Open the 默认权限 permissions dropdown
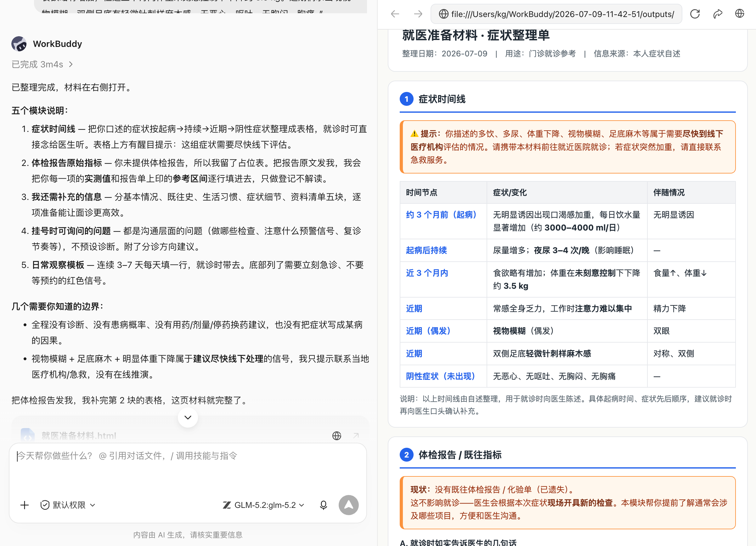This screenshot has height=546, width=756. click(68, 505)
